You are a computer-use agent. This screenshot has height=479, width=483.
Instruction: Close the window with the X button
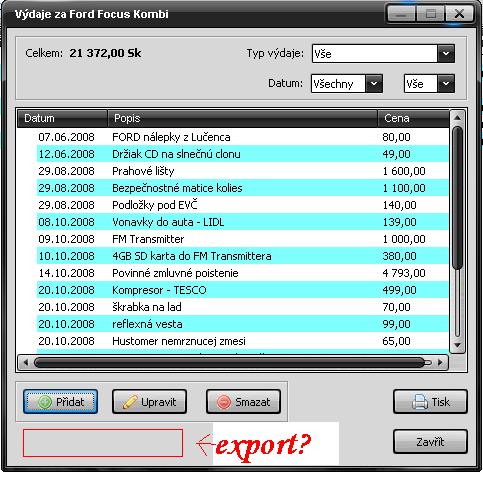[x=459, y=14]
